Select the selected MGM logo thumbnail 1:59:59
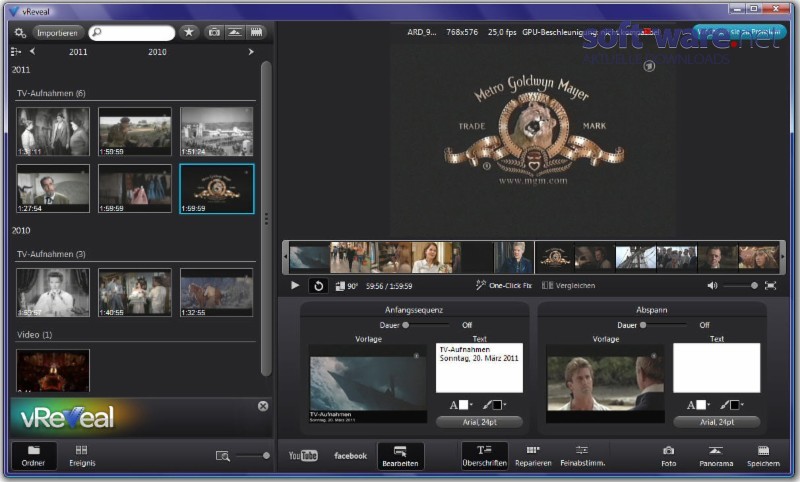The height and width of the screenshot is (482, 800). click(217, 189)
